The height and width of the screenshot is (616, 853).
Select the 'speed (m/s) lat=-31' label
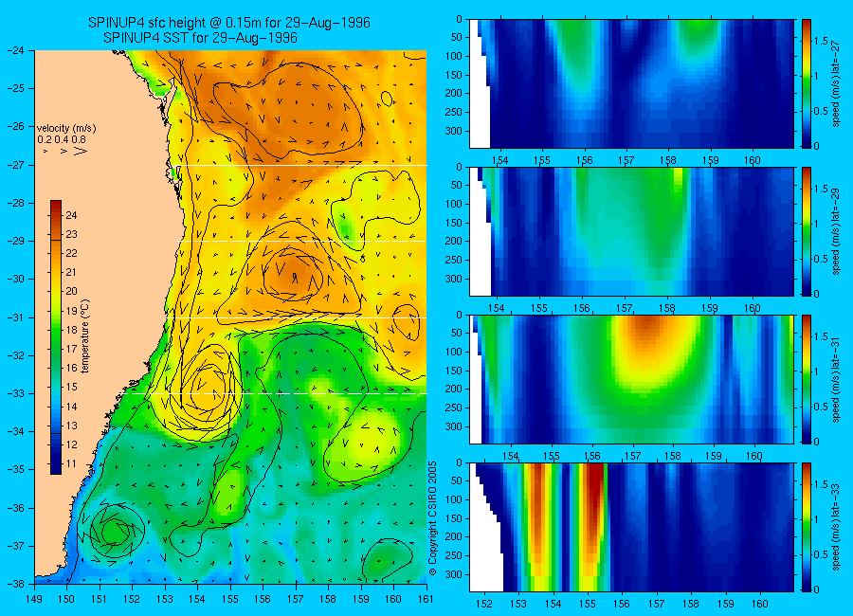click(836, 379)
